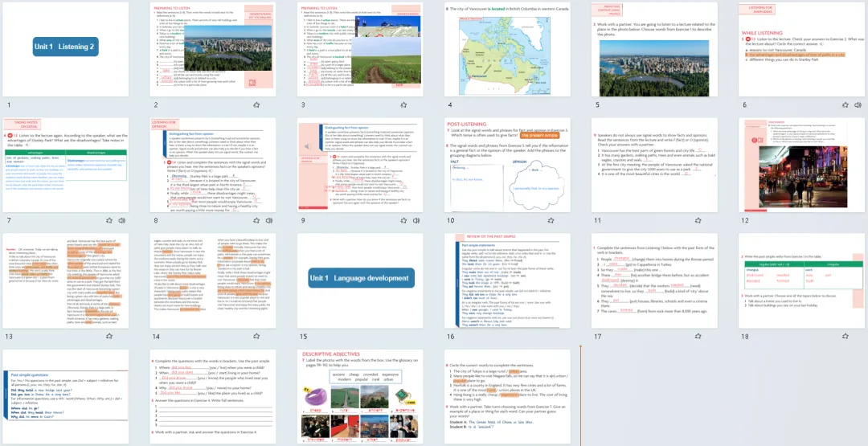Select slide 8 Listening for Opinion thumbnail
868x446 pixels.
pos(212,165)
